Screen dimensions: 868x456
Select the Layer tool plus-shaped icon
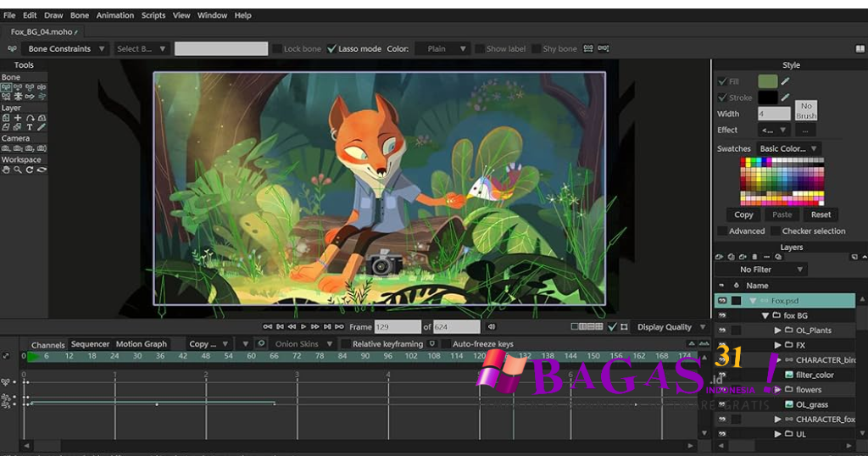[18, 118]
